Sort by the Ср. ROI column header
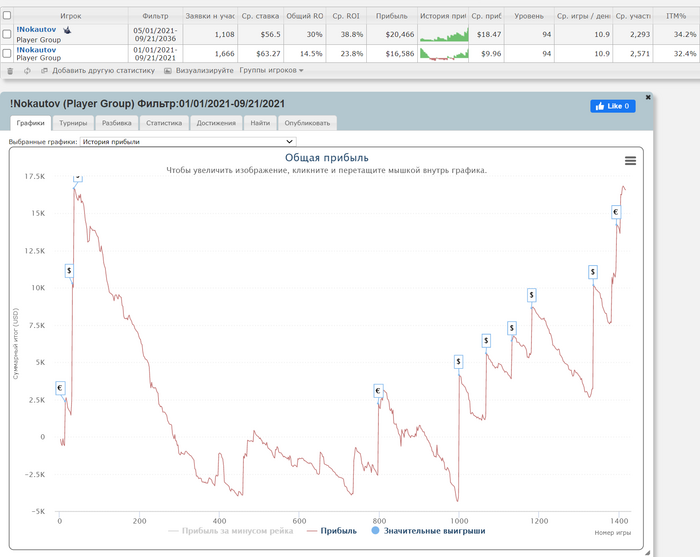Screen dimensions: 700x557 coord(346,16)
